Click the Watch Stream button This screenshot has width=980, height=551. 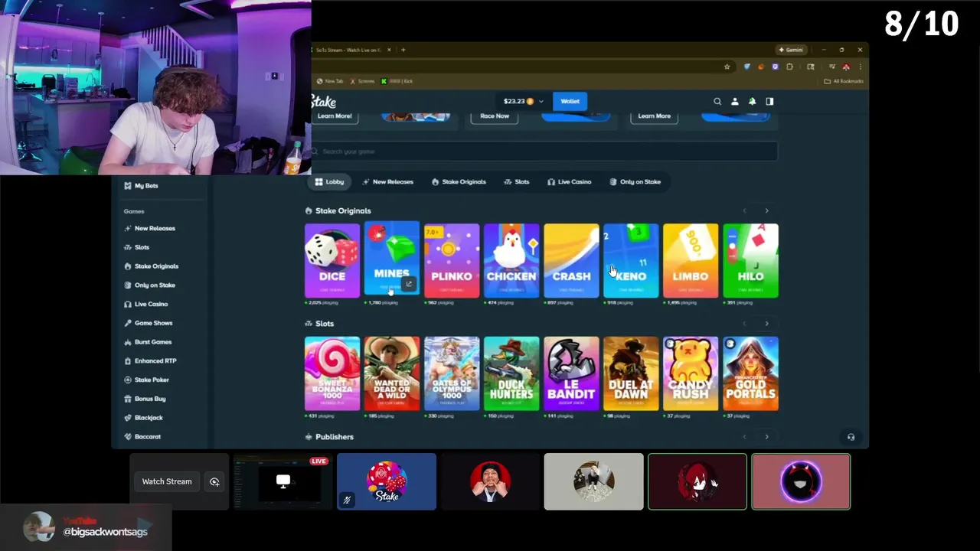tap(167, 481)
